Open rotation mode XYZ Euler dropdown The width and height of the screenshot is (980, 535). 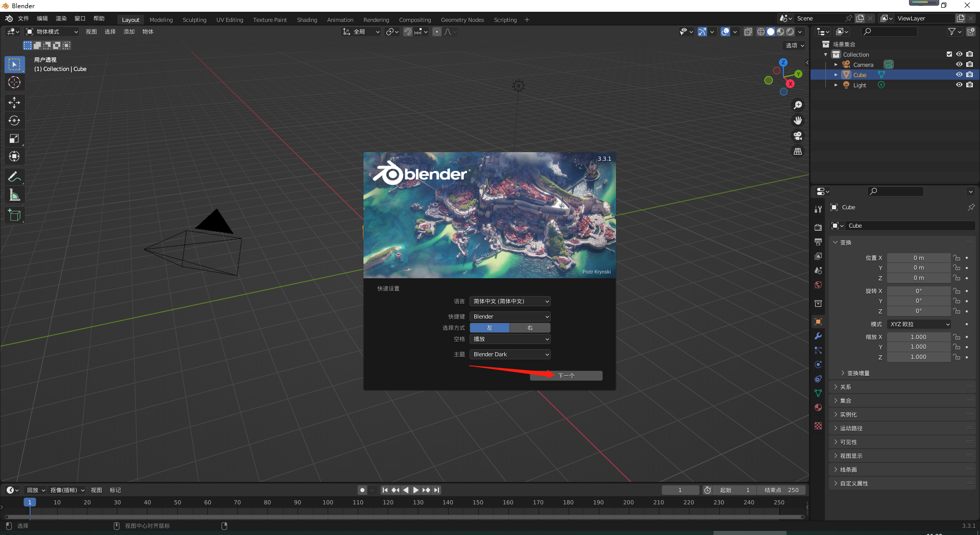click(919, 324)
